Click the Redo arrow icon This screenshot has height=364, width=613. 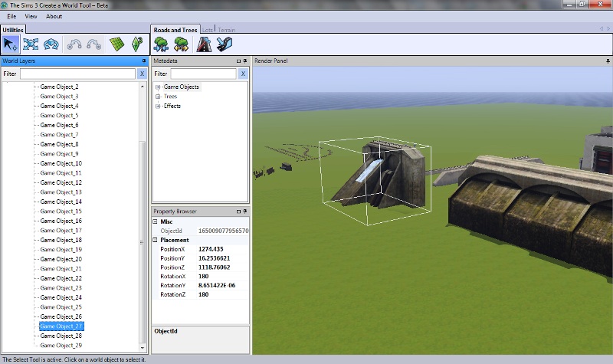pos(93,44)
